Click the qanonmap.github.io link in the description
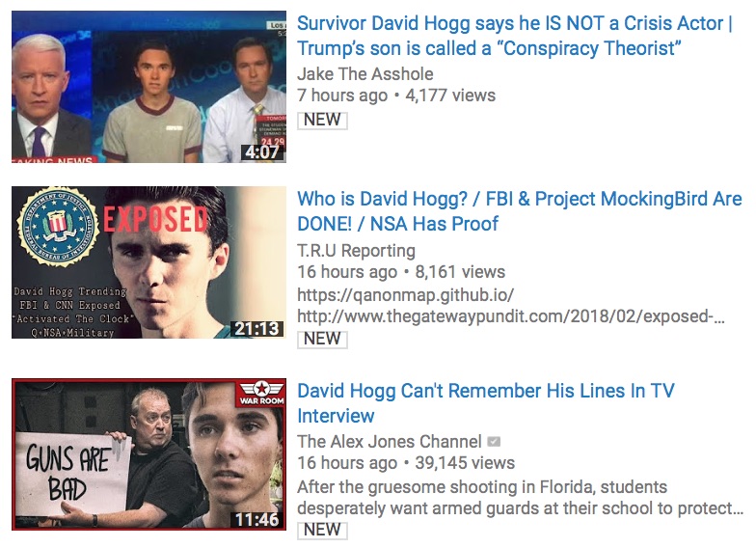Screen dimensions: 756x548 coord(405,294)
